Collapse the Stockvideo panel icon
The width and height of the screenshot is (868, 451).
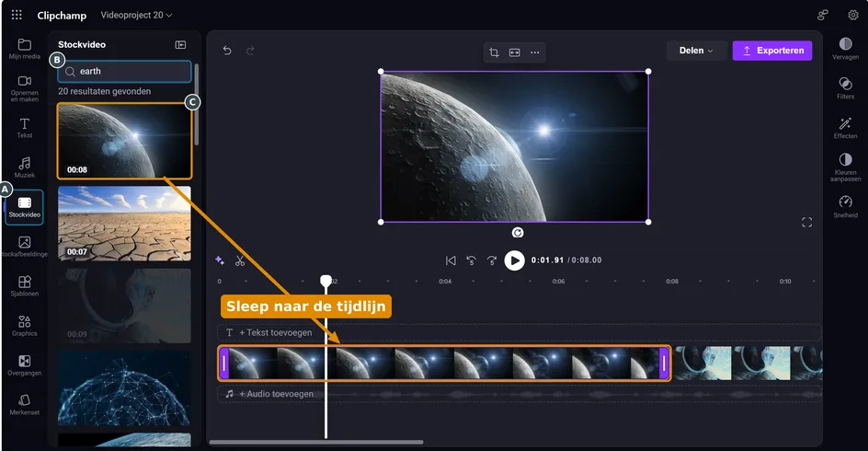(180, 45)
